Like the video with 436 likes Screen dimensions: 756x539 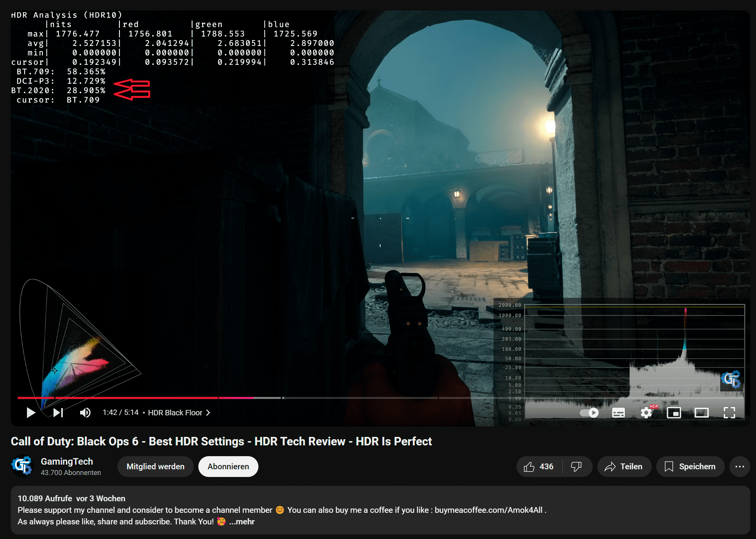click(x=539, y=467)
